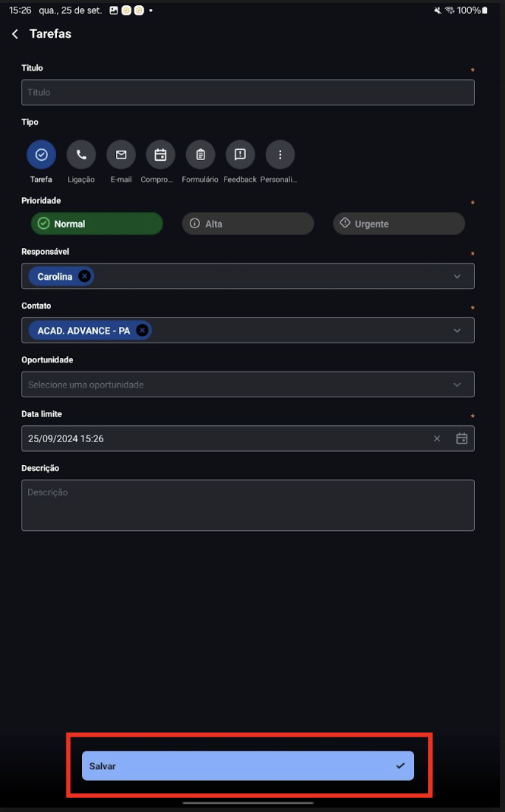Choose the Formulário clipboard icon
This screenshot has height=812, width=505.
pyautogui.click(x=200, y=154)
